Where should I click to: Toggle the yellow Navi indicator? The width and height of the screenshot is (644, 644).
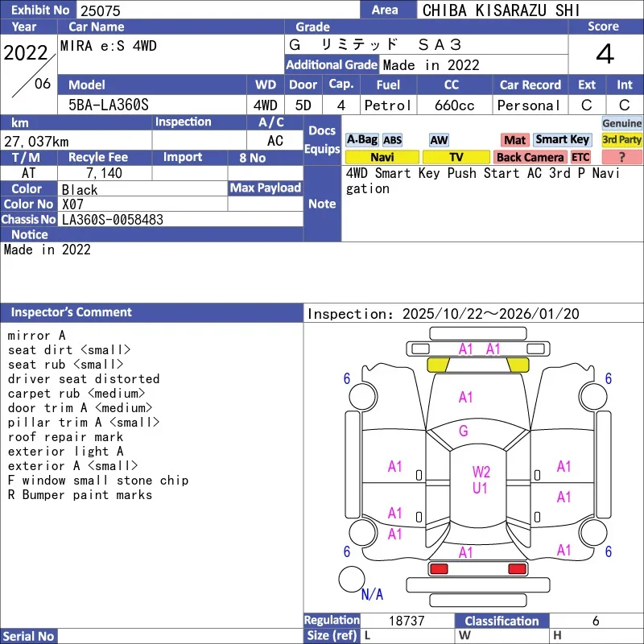point(382,157)
